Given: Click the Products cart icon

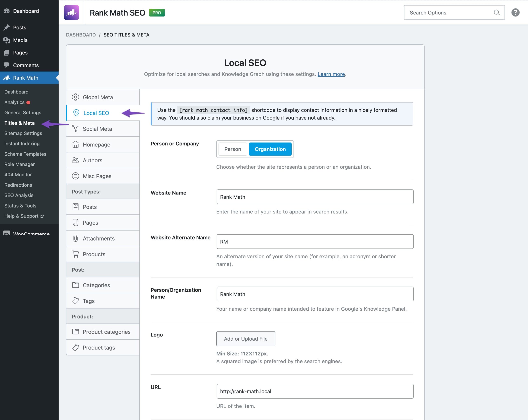Looking at the screenshot, I should [75, 254].
